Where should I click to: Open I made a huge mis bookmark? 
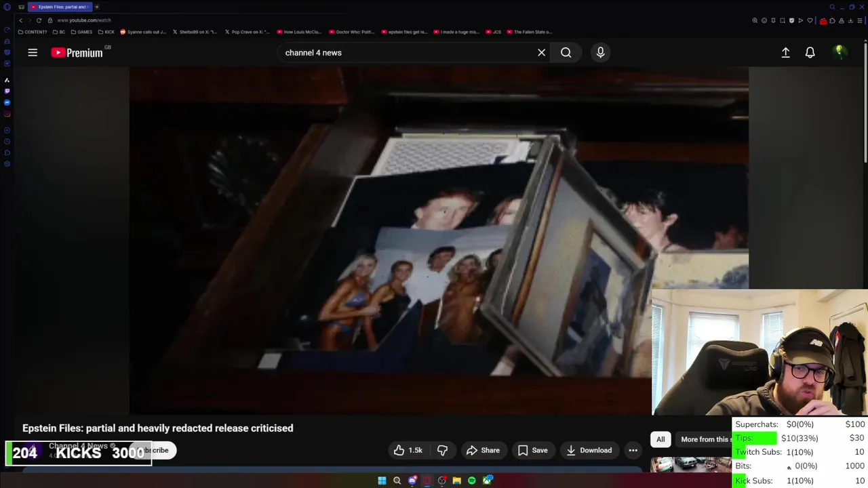pyautogui.click(x=456, y=32)
